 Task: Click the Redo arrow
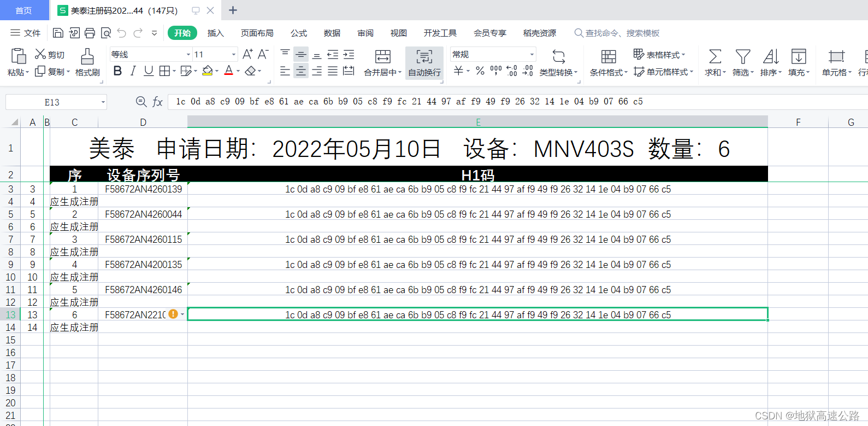point(138,33)
